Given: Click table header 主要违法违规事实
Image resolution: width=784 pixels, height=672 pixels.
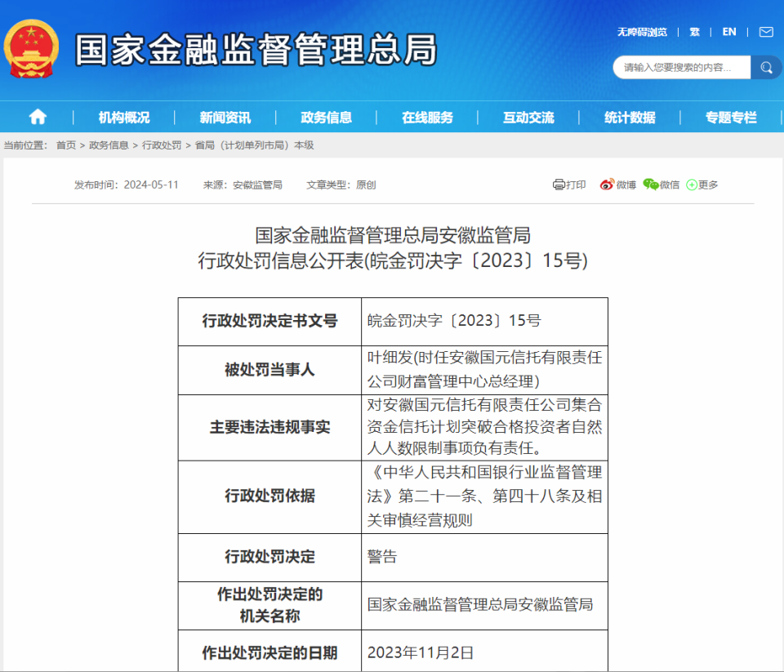Looking at the screenshot, I should (x=270, y=427).
